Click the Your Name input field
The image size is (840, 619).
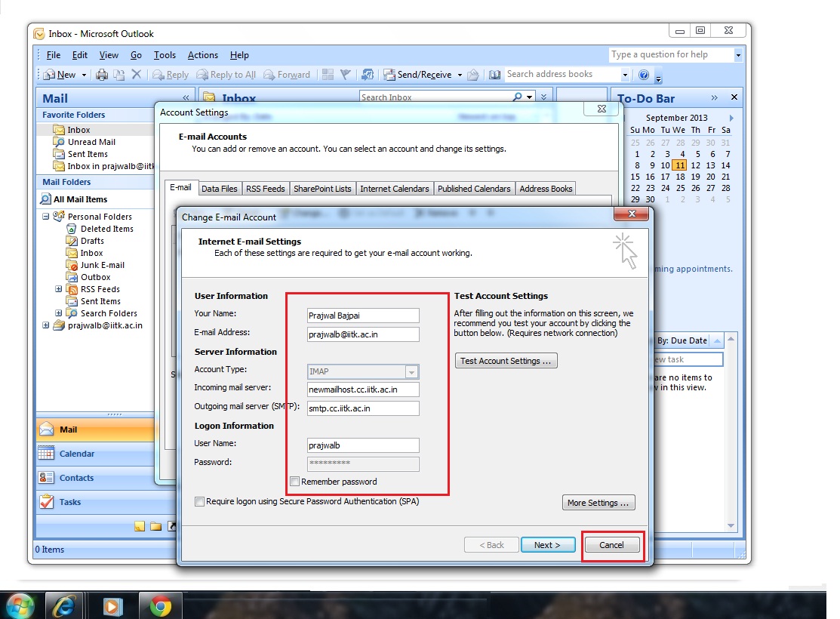click(363, 316)
